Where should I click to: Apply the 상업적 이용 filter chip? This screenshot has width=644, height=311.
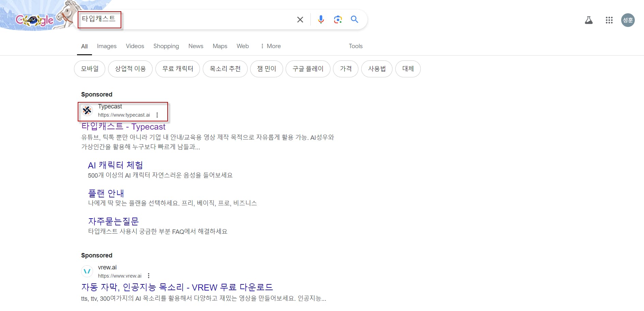130,69
